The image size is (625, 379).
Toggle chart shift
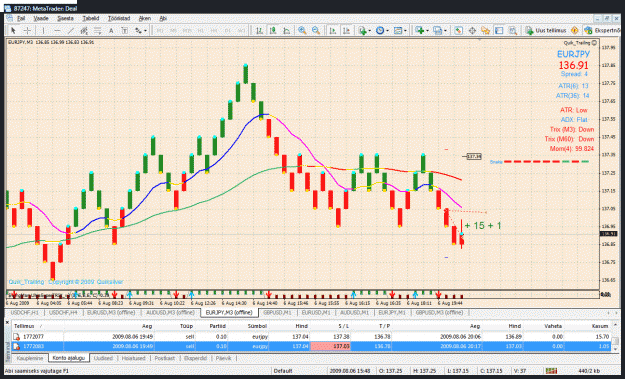click(346, 30)
